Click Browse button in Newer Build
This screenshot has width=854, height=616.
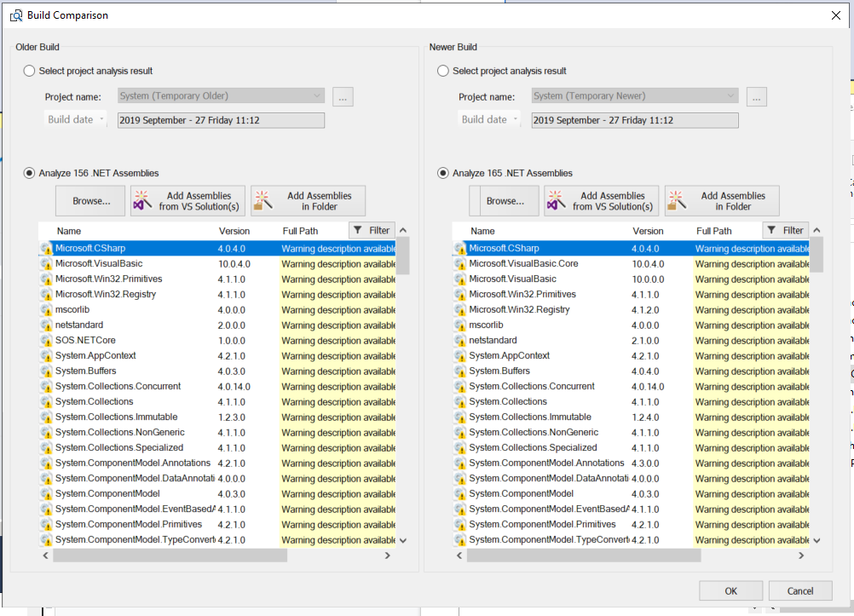[x=505, y=201]
